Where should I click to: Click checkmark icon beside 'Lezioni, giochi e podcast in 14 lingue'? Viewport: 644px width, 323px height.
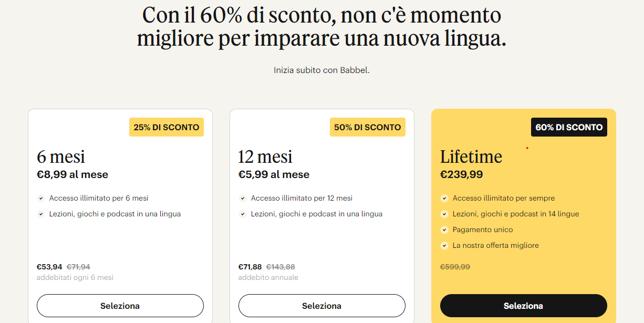pyautogui.click(x=444, y=214)
